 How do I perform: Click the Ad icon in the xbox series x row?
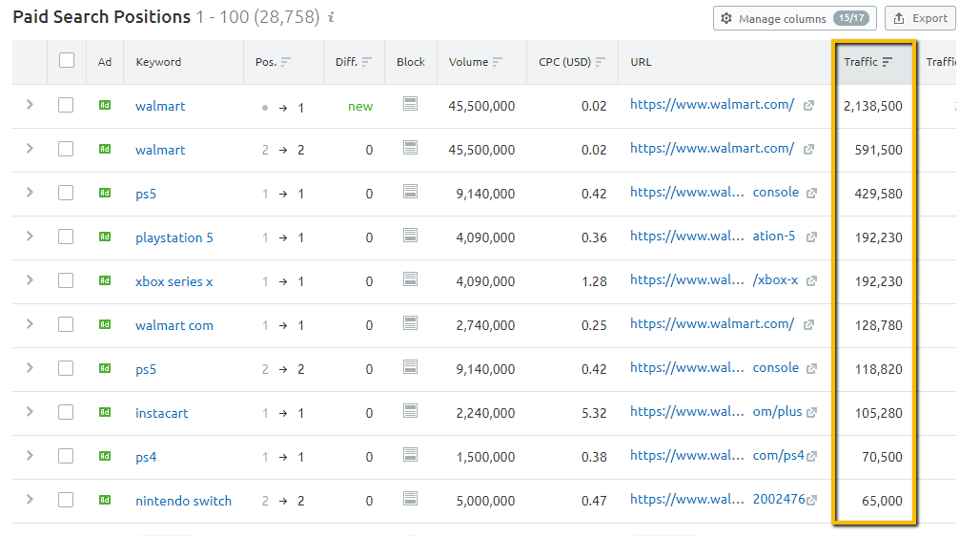[x=104, y=280]
